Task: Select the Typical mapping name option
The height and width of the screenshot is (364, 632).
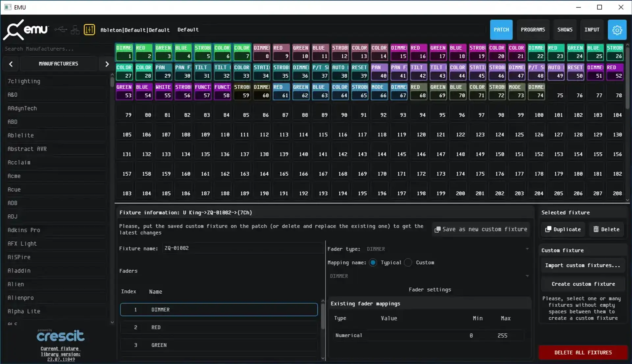Action: 373,262
